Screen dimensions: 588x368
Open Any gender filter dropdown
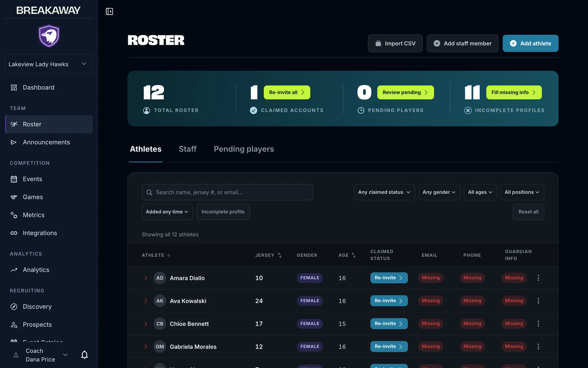[x=439, y=192]
